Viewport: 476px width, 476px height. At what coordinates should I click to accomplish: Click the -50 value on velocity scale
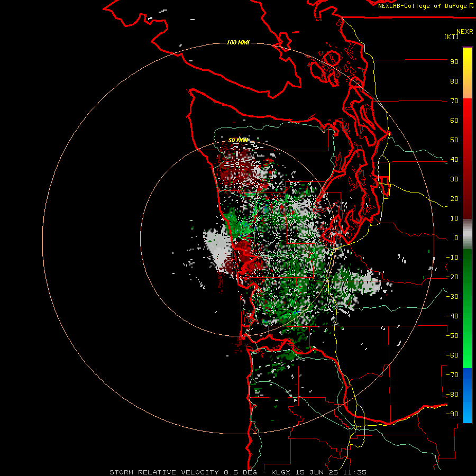click(452, 336)
